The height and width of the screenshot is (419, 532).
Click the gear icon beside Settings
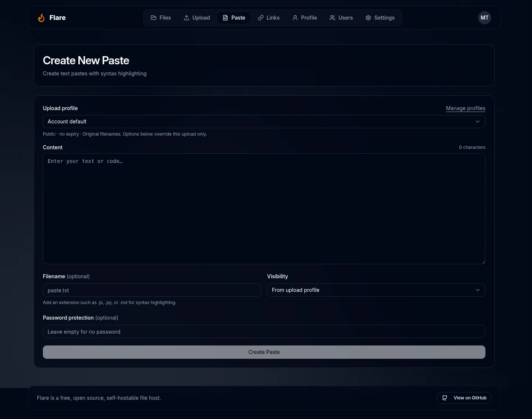coord(368,18)
